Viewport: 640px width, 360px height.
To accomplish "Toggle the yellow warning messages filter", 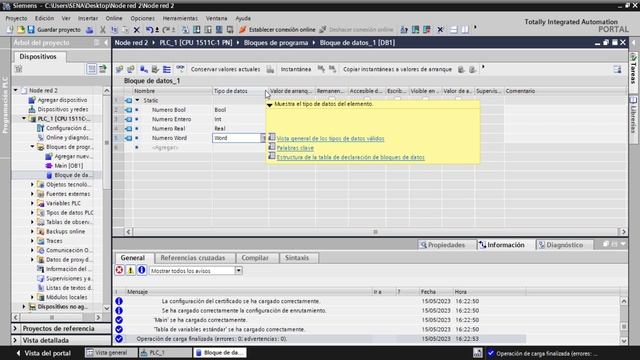I will tap(130, 270).
